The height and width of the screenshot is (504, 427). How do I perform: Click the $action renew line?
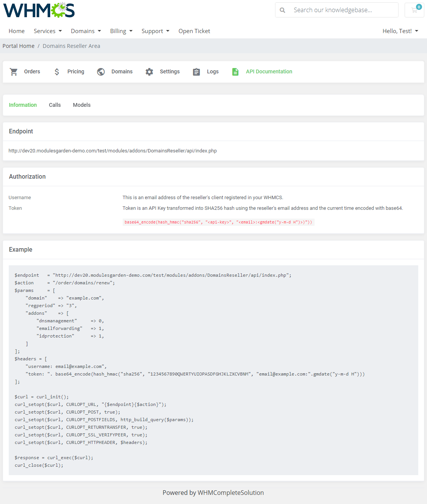coord(65,283)
